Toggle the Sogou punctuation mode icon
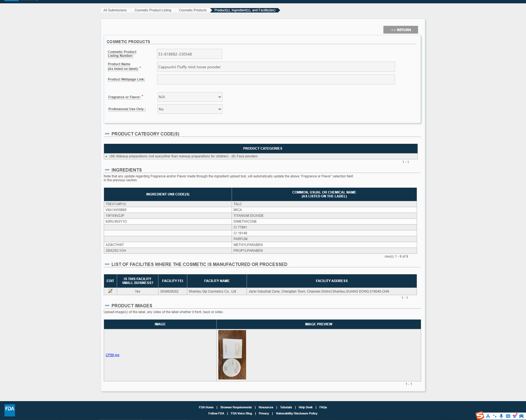Viewport: 526px width, 420px height. point(495,416)
